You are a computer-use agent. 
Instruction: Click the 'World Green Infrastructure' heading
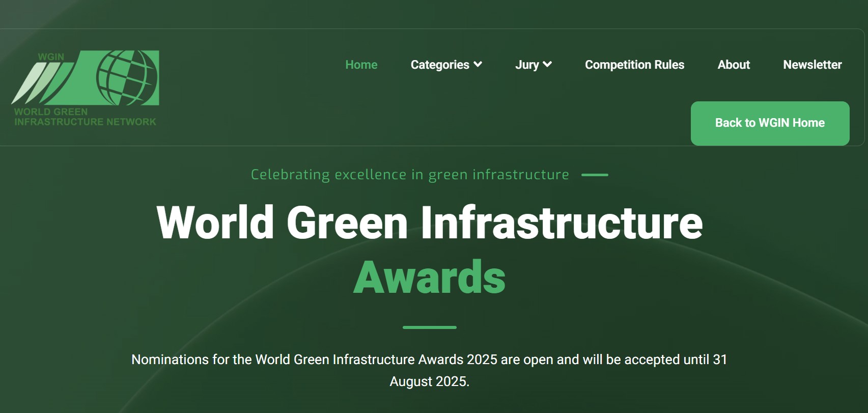point(430,222)
